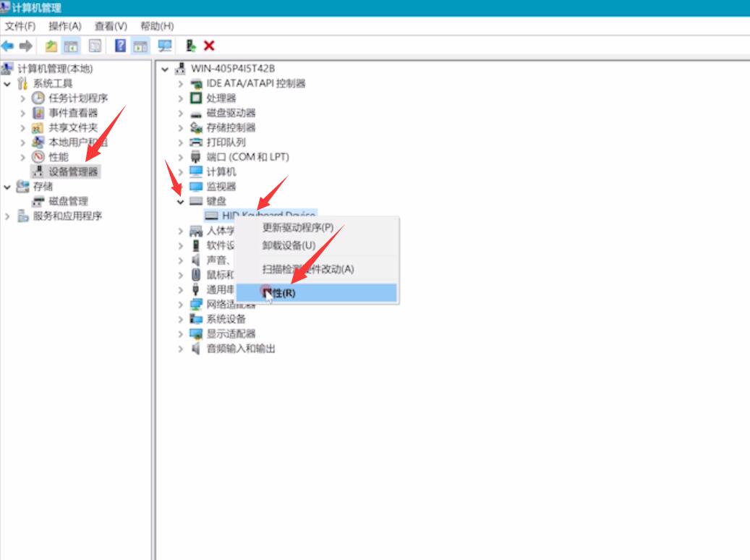Click the Update driver green arrow icon
This screenshot has width=750, height=560.
(x=190, y=46)
